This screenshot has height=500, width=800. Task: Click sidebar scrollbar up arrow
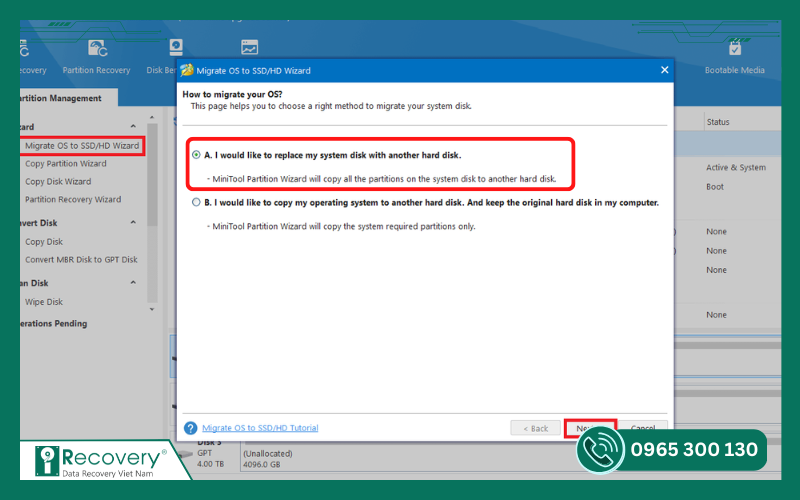point(152,118)
